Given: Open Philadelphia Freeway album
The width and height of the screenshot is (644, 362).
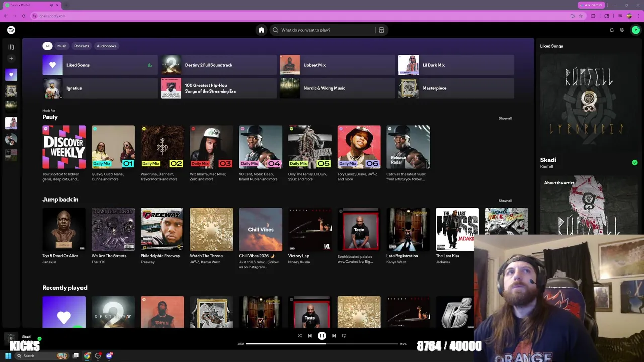Looking at the screenshot, I should pyautogui.click(x=162, y=229).
